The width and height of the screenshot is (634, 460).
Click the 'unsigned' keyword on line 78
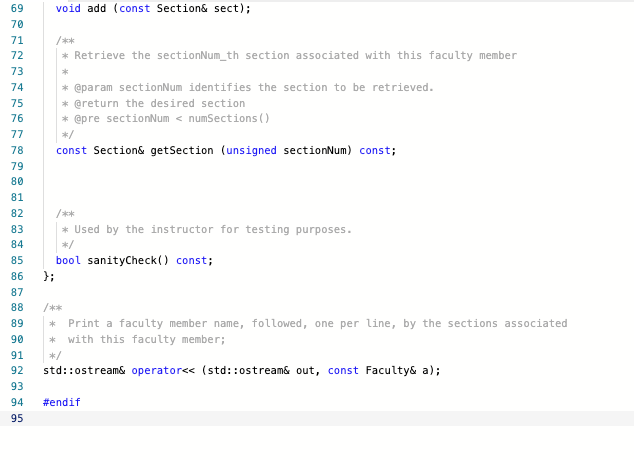click(251, 150)
